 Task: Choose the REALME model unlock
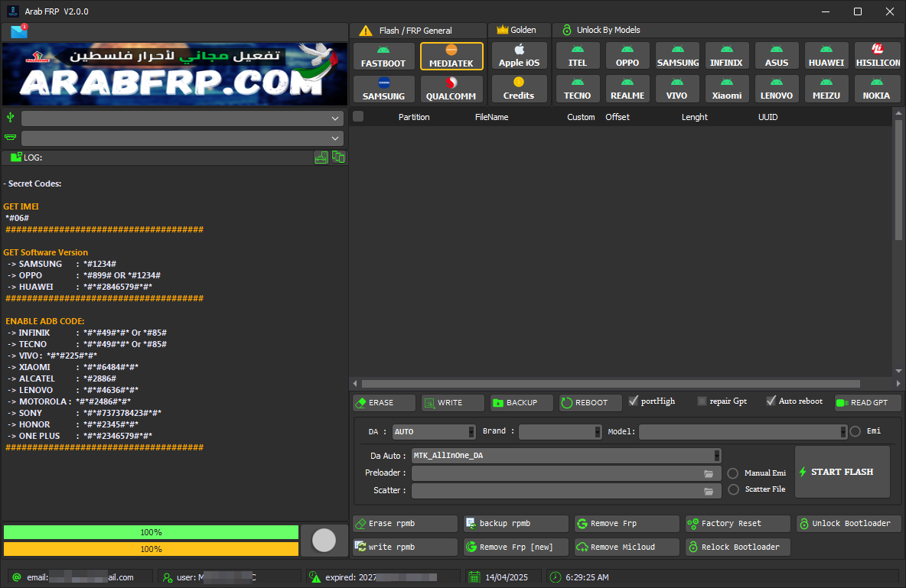coord(627,89)
